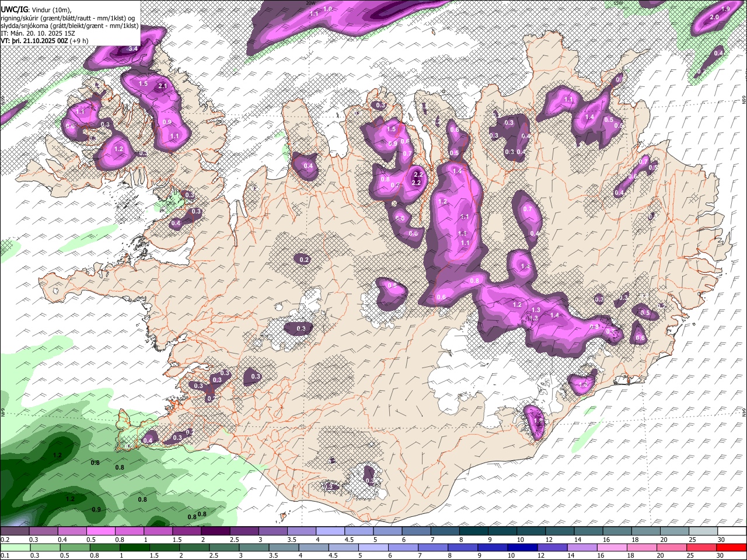This screenshot has width=747, height=560.
Task: Click the pale gray 25–30 swatch in upper legend
Action: (x=703, y=531)
